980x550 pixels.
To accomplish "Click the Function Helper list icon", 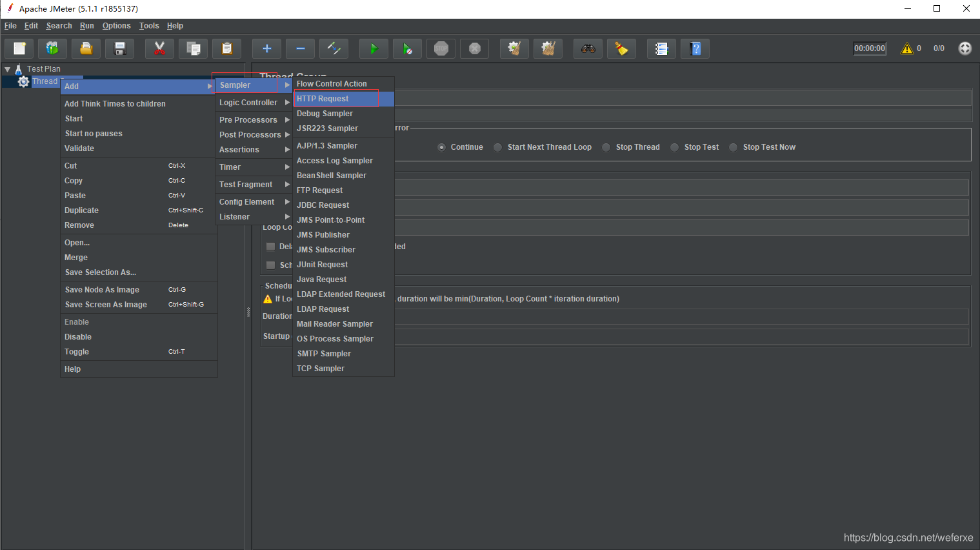I will 661,48.
